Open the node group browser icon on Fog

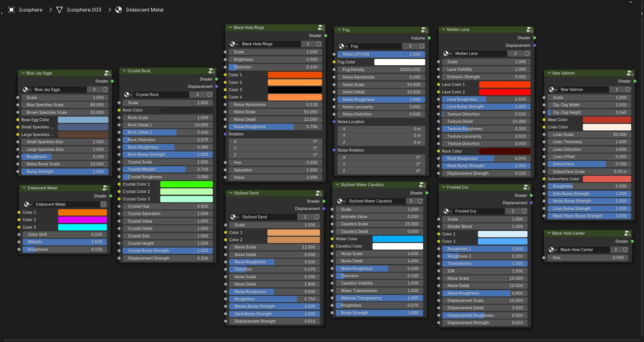[x=343, y=46]
